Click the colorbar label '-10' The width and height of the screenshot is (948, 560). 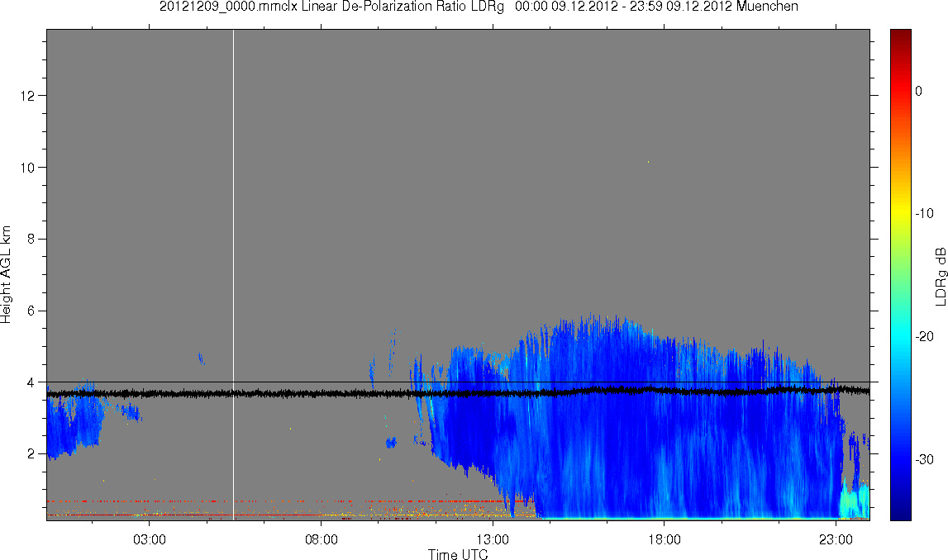tap(924, 213)
